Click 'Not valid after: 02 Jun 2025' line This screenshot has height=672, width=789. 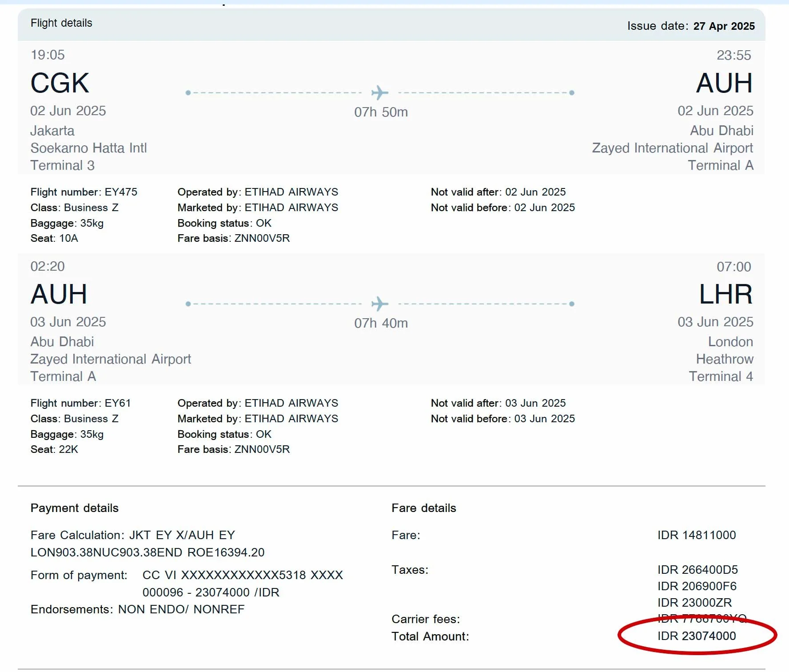(x=498, y=192)
